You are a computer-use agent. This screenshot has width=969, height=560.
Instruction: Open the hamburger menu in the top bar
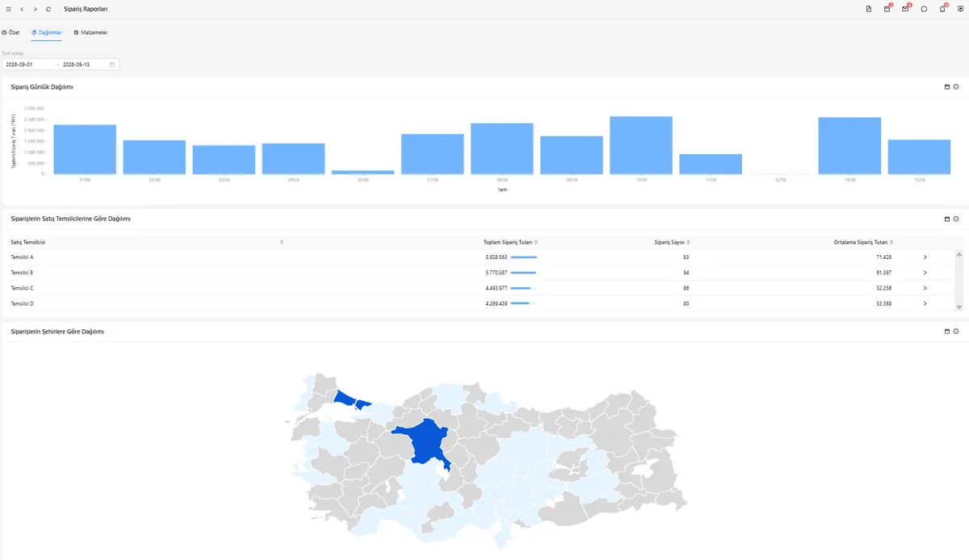point(8,9)
